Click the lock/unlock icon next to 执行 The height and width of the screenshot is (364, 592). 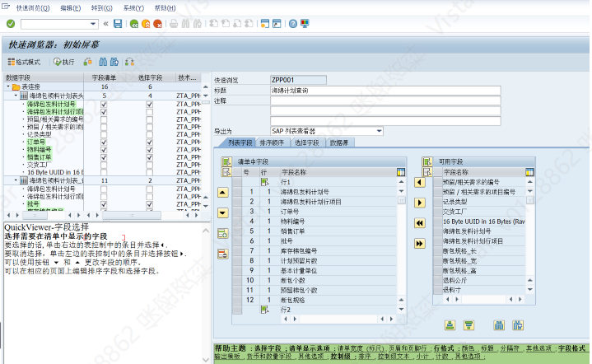point(87,62)
